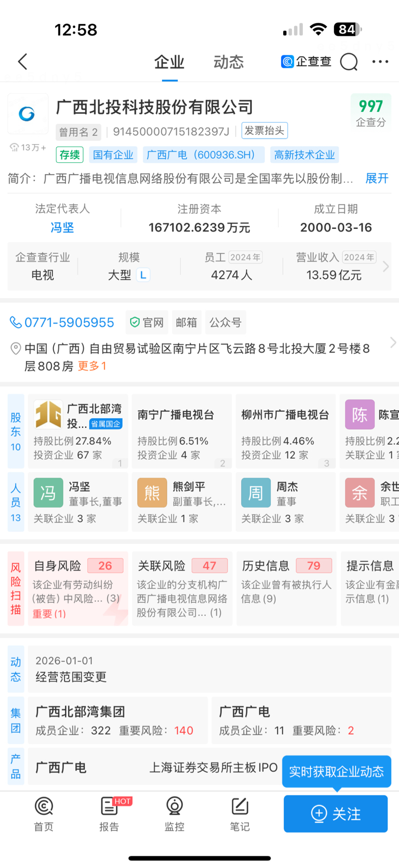Tap the 关注 follow button

336,814
